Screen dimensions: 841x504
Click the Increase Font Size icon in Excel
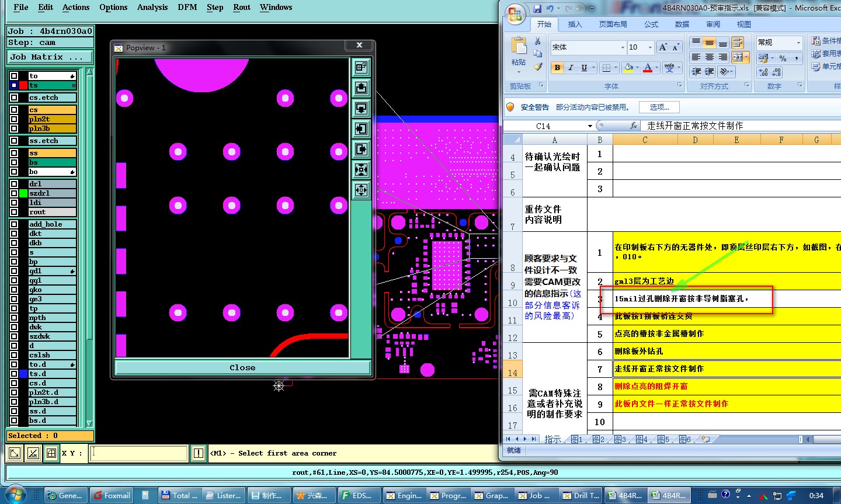[x=663, y=47]
